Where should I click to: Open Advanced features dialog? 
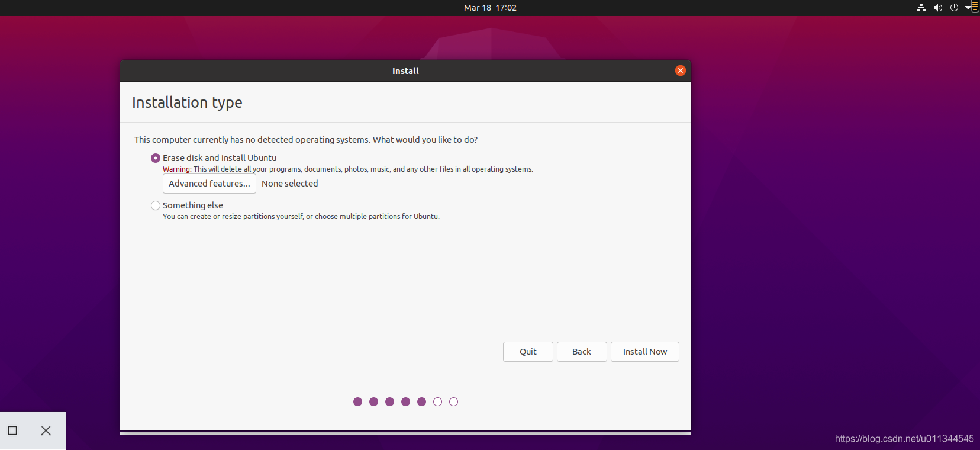pyautogui.click(x=209, y=184)
